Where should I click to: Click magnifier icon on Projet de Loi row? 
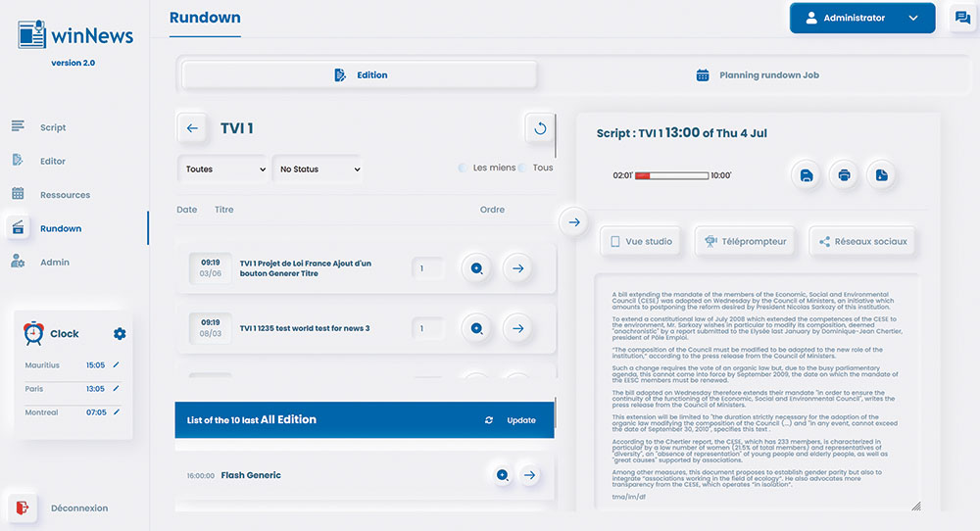477,268
